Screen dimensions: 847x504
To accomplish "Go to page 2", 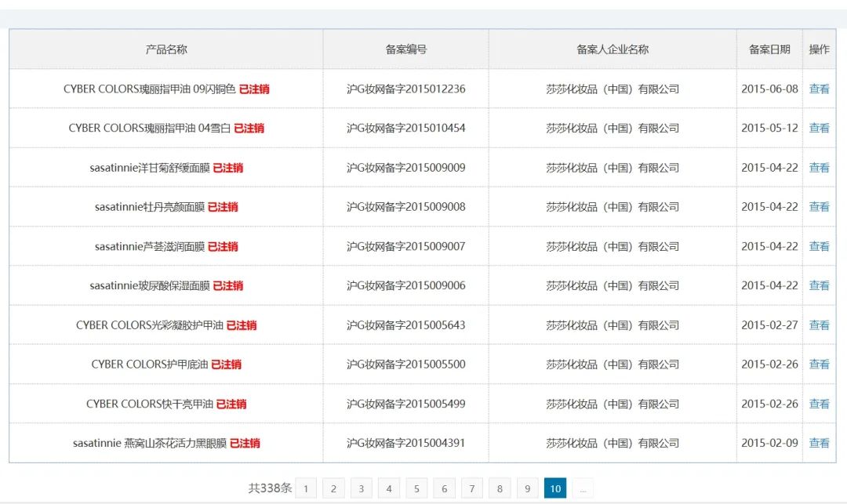I will [333, 488].
